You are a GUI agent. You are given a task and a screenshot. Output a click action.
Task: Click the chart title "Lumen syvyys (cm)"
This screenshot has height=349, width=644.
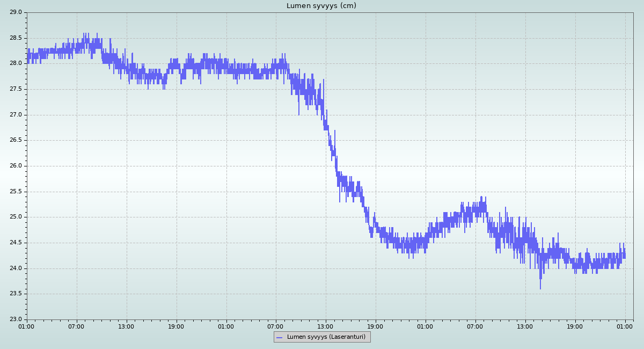[x=321, y=6]
